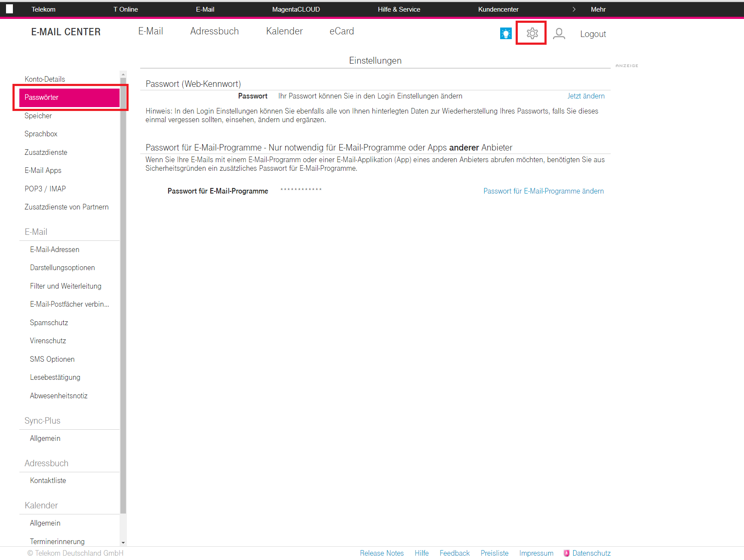Click the Telekom T logo icon
Viewport: 744px width, 560px height.
(9, 9)
